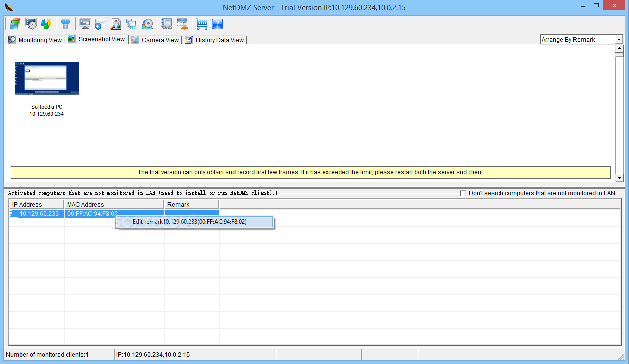Click the scroll up arrow of screenshot pane

[x=619, y=49]
